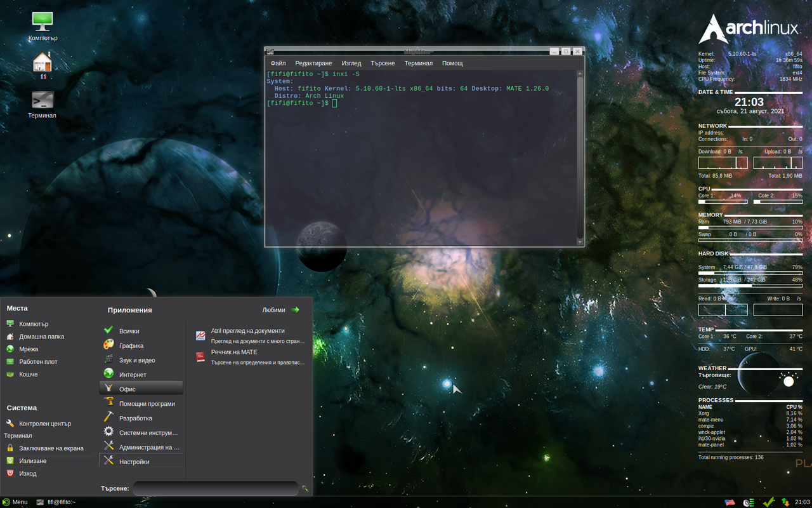Open the volume control tray icon
The height and width of the screenshot is (508, 812).
(749, 502)
